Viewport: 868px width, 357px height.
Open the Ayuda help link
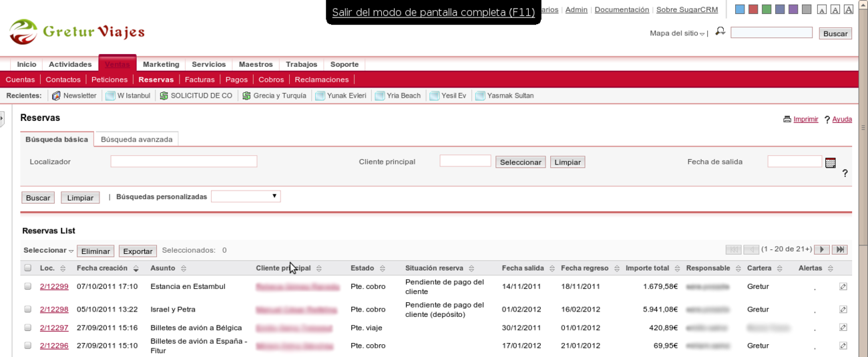842,119
